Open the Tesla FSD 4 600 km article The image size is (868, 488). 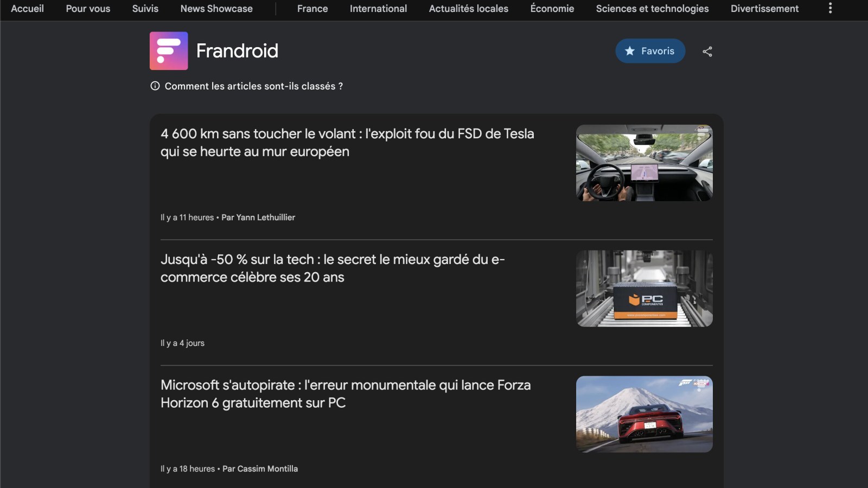click(347, 143)
